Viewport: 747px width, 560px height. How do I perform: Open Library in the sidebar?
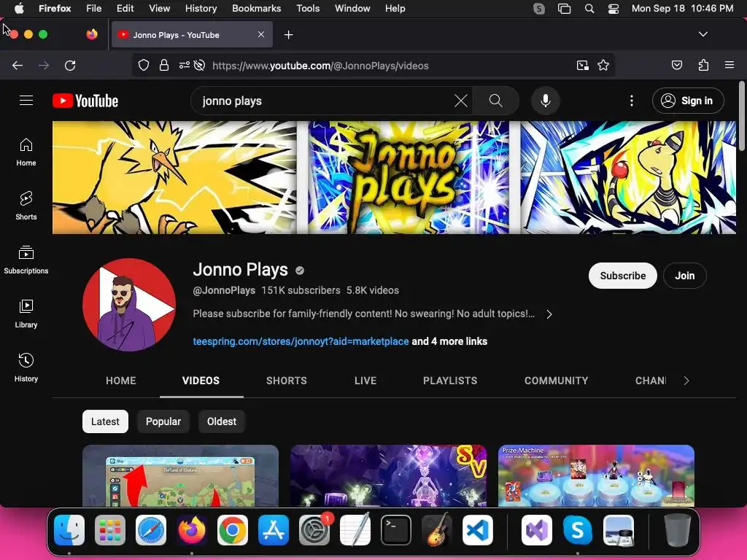click(26, 314)
